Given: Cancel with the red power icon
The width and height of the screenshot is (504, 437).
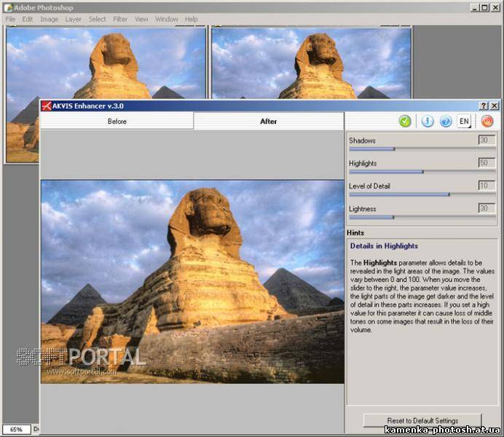Looking at the screenshot, I should pyautogui.click(x=487, y=121).
